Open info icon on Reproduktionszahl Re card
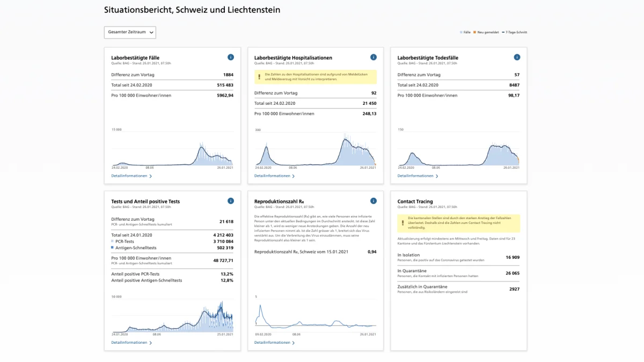644x362 pixels. coord(374,201)
